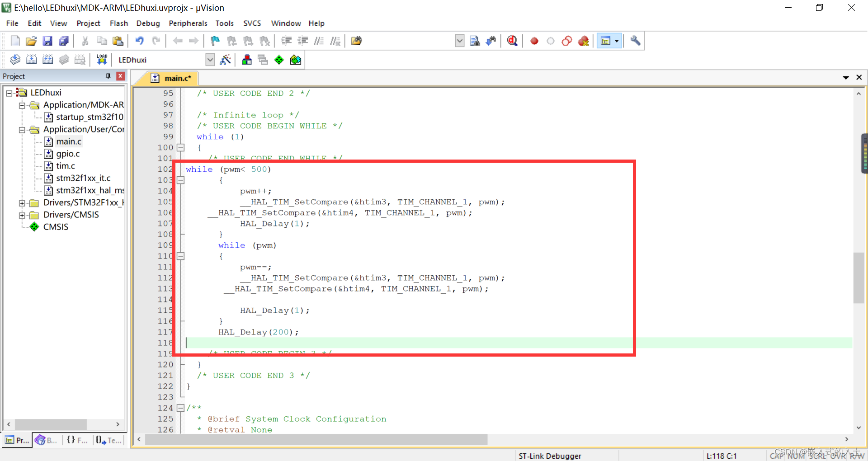The height and width of the screenshot is (461, 868).
Task: Close the editor tab with X button
Action: [859, 77]
